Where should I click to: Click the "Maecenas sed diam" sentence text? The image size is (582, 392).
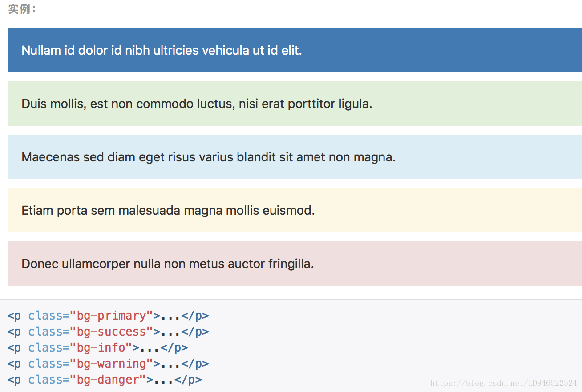208,157
